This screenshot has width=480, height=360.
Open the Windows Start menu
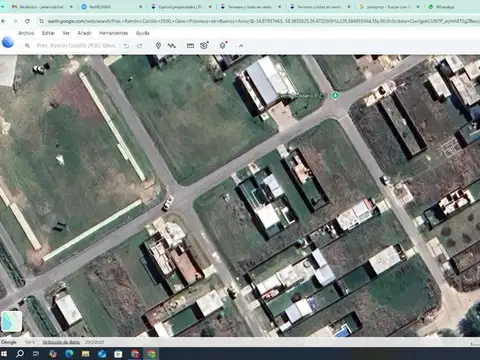(x=4, y=354)
